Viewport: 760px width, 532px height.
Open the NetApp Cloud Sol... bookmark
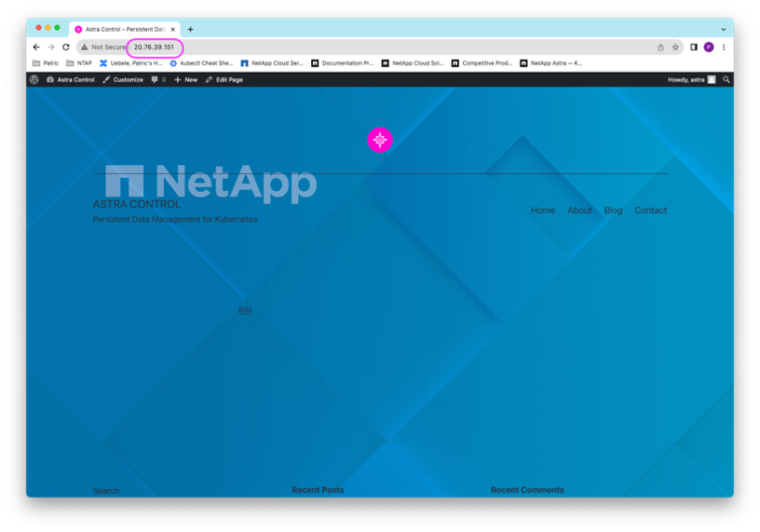tap(413, 63)
